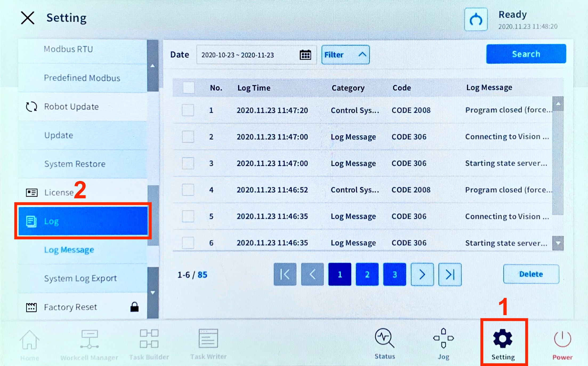Click the date range input field
Image resolution: width=588 pixels, height=366 pixels.
coord(256,55)
